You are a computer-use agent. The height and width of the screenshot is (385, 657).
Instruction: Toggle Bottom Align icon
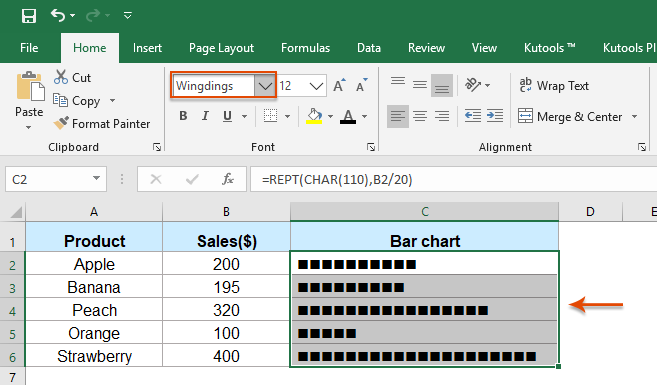(442, 85)
